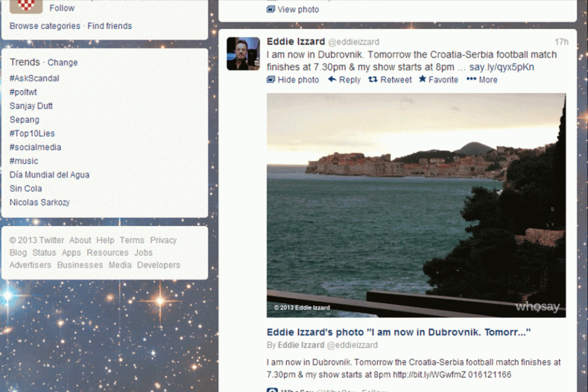Click the Favorite star icon on Eddie Izzard's tweet
Viewport: 588px width, 392px height.
(423, 79)
